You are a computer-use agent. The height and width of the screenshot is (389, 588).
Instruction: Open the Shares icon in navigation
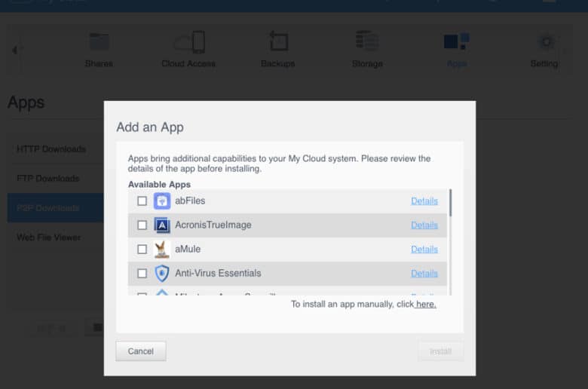point(99,41)
